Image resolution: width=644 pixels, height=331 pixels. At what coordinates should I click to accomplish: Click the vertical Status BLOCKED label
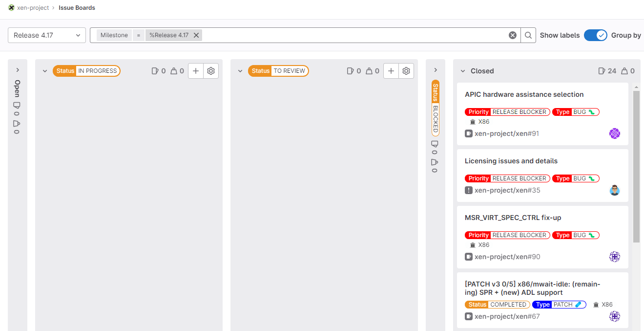tap(436, 108)
